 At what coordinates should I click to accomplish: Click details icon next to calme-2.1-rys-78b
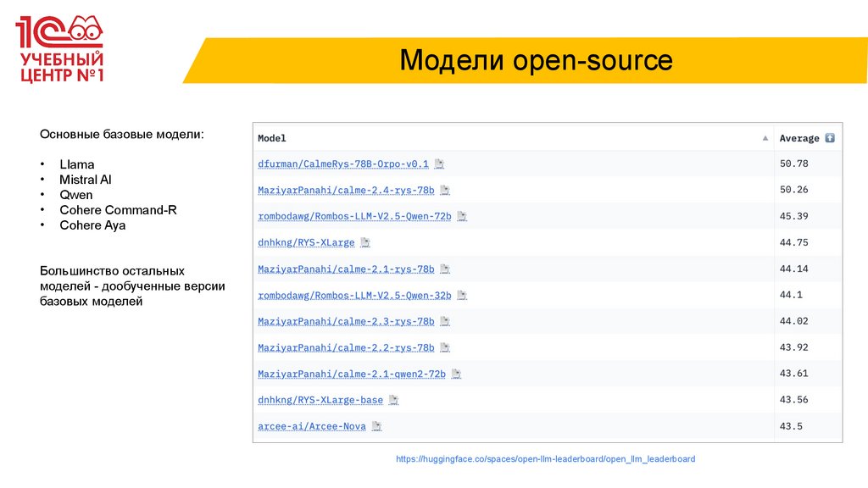(x=444, y=269)
